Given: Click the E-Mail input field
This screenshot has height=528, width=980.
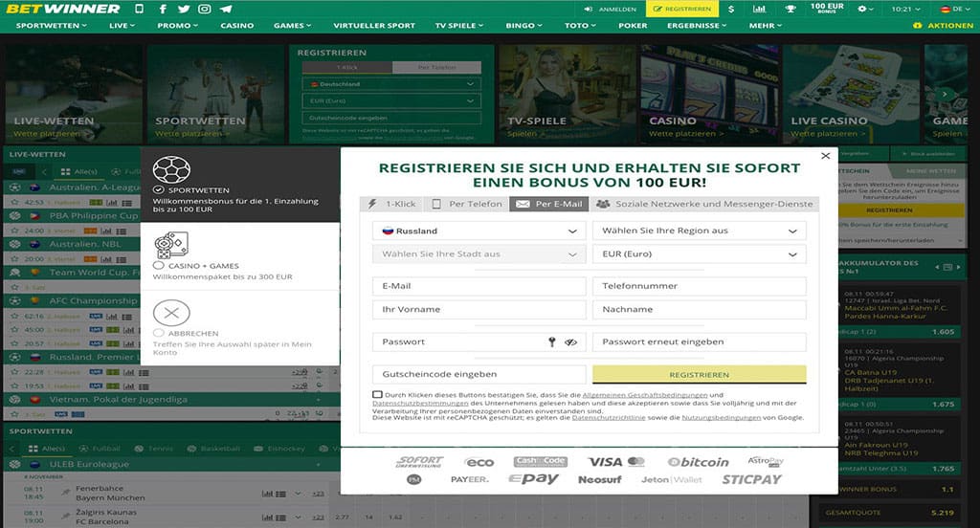Looking at the screenshot, I should tap(479, 286).
